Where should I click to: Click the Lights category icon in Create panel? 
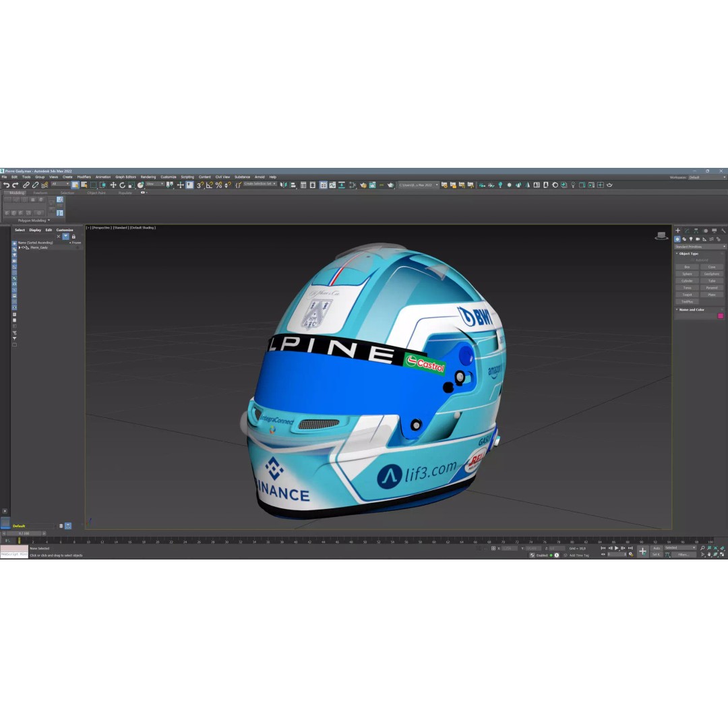[691, 239]
